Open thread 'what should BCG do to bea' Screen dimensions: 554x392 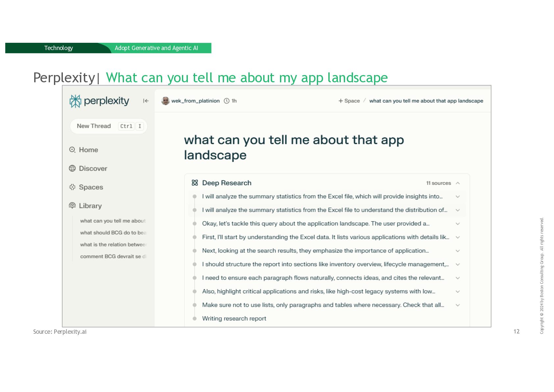(113, 233)
